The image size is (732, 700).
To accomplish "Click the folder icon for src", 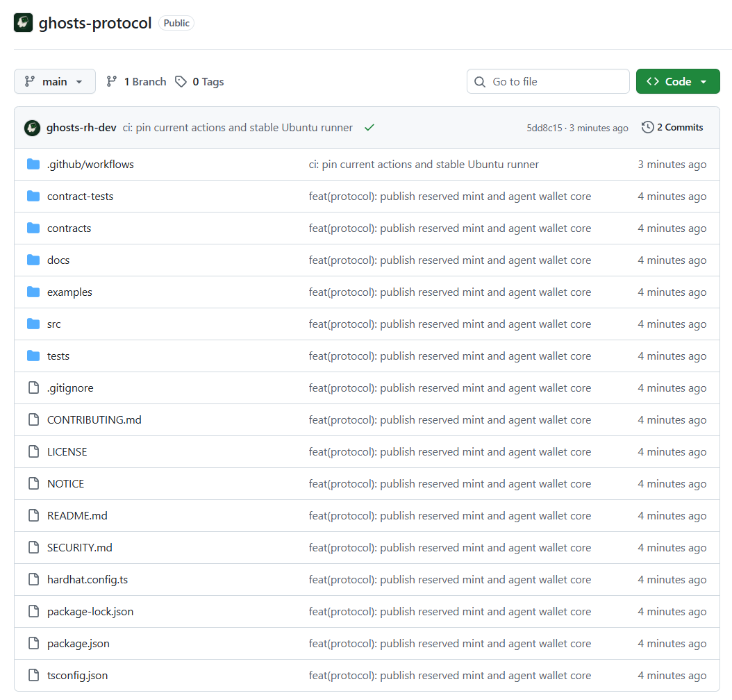I will point(33,324).
